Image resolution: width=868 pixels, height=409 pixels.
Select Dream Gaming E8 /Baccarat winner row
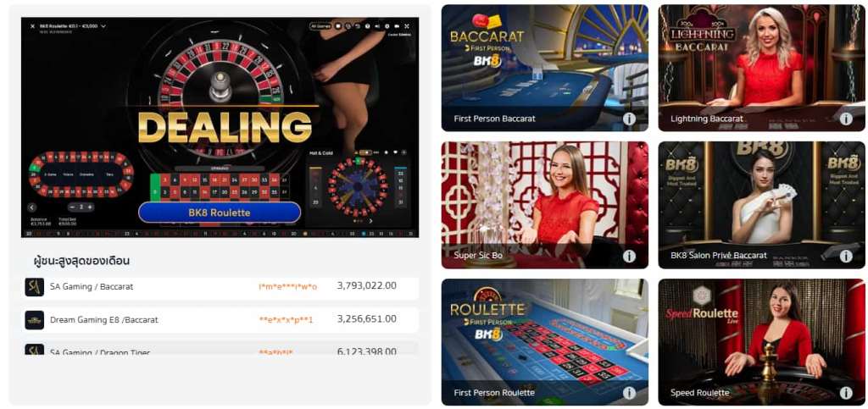221,319
